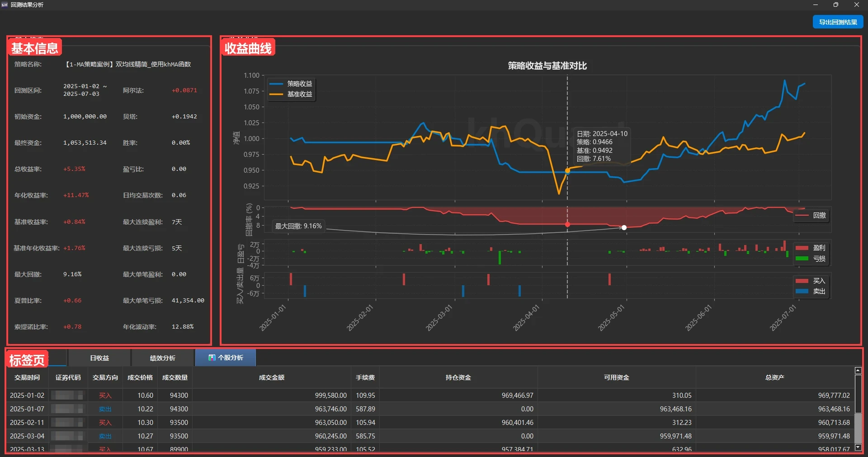The image size is (868, 457).
Task: Click the app icon in title bar
Action: pyautogui.click(x=5, y=5)
